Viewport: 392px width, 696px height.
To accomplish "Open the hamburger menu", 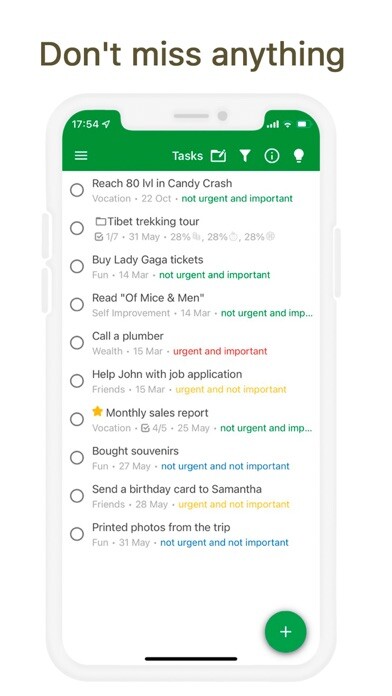I will 81,156.
